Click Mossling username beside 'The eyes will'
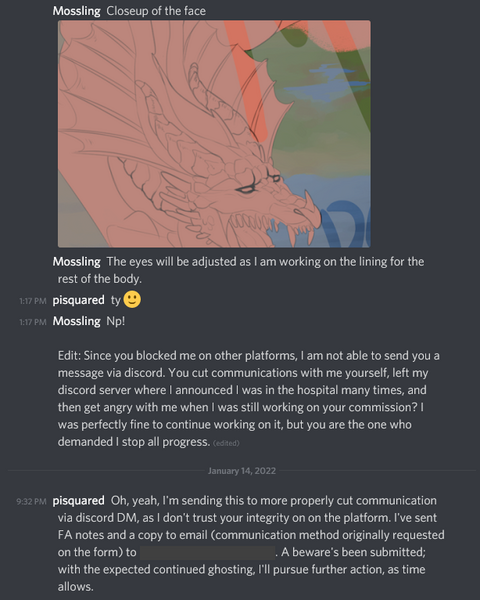The image size is (480, 600). pos(77,262)
